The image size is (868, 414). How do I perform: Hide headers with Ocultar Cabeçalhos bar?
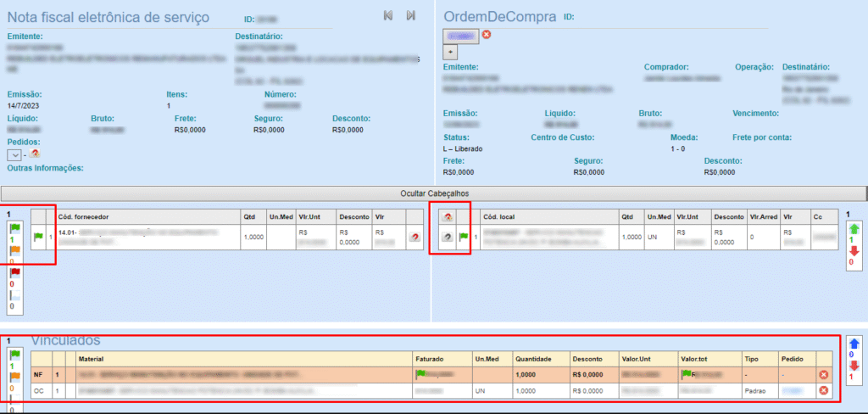click(x=434, y=193)
